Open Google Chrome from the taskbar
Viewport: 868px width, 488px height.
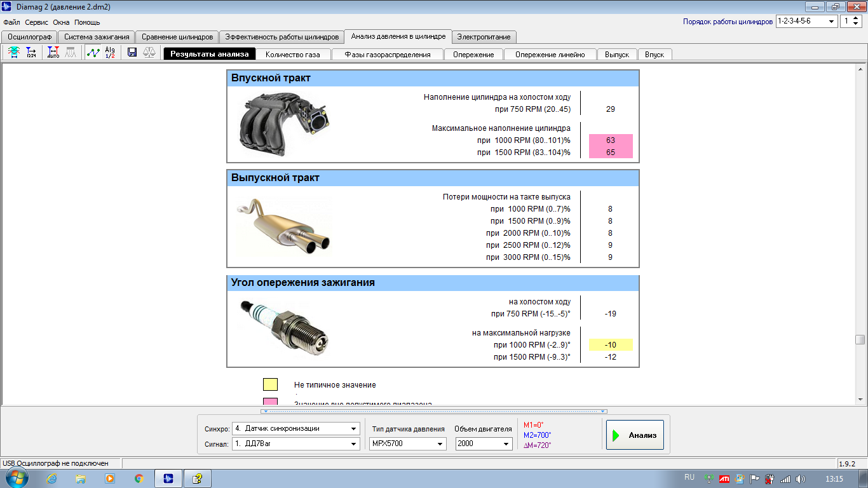139,478
